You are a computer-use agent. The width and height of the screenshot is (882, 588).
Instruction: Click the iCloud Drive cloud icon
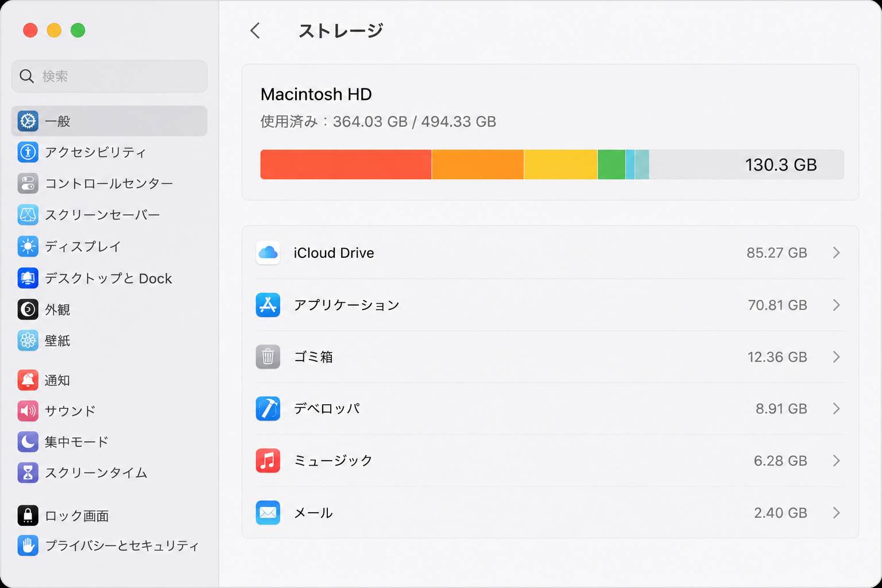(x=268, y=253)
